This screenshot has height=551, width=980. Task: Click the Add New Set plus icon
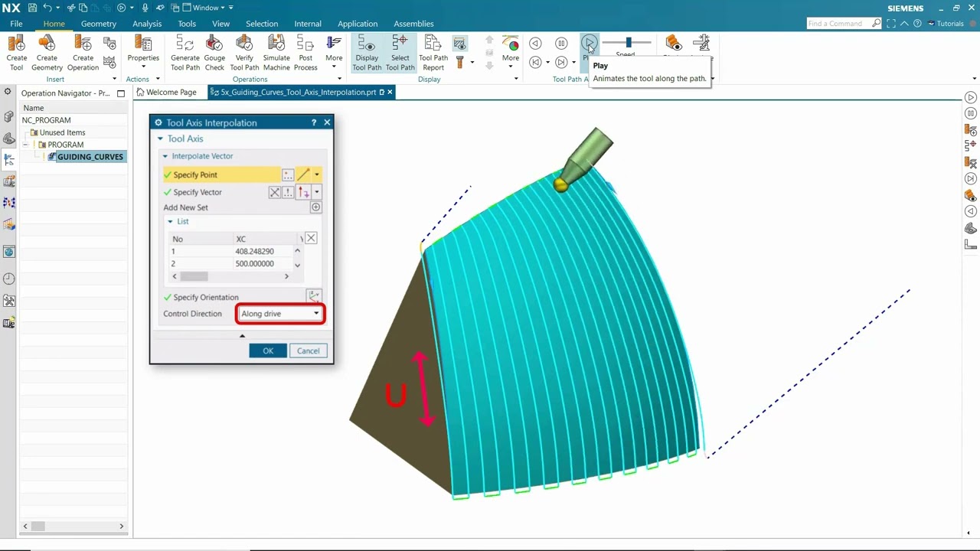315,207
